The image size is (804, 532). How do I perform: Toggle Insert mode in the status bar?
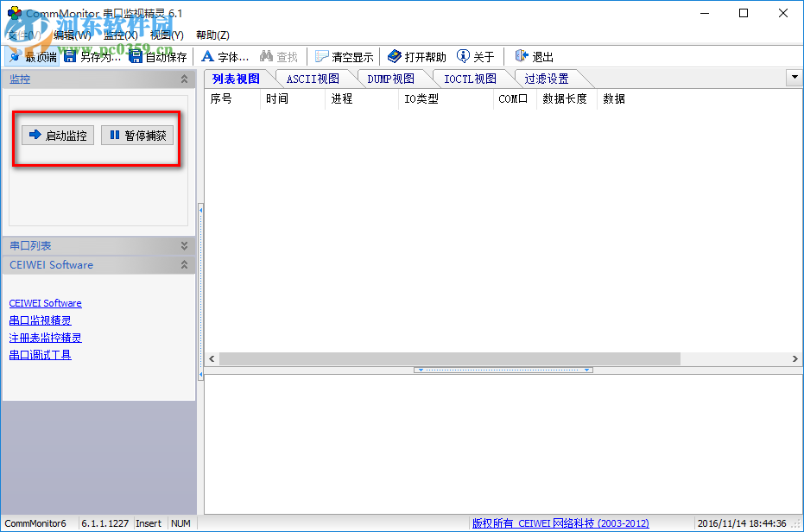[x=149, y=522]
